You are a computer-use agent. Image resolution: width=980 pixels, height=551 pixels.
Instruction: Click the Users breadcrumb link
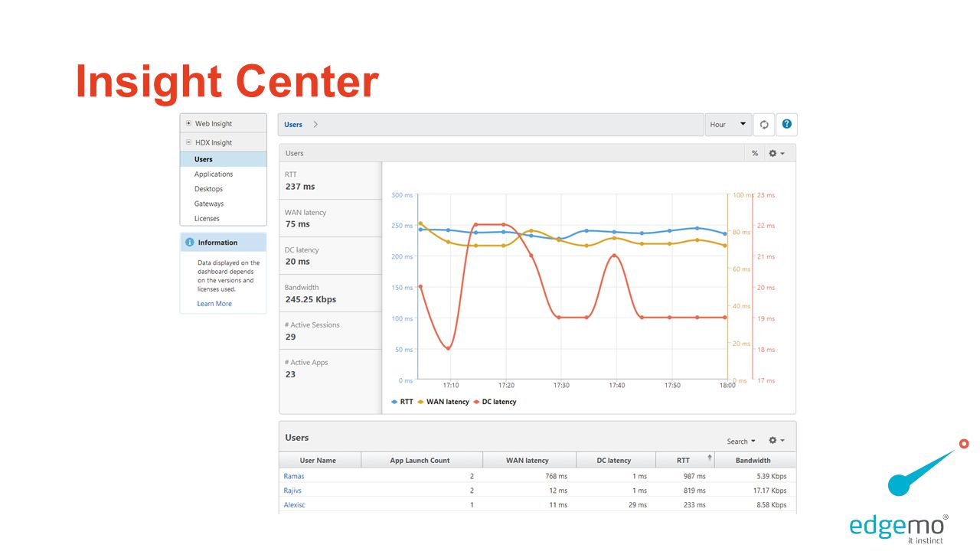[293, 125]
